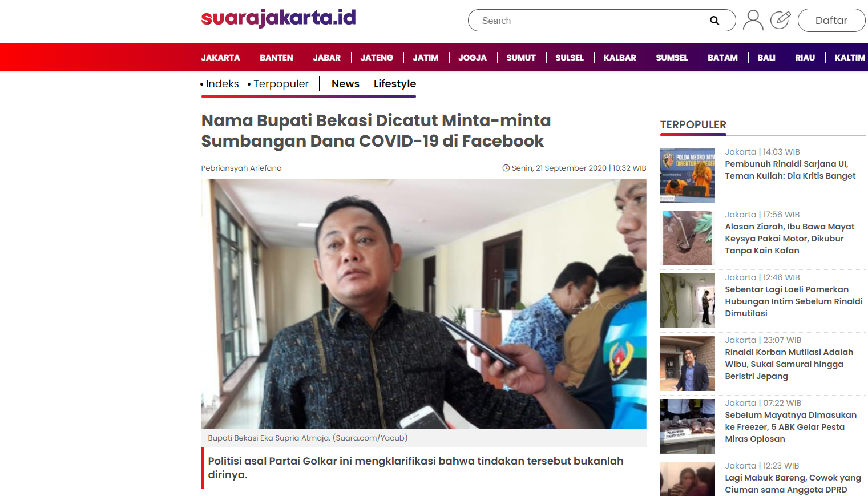This screenshot has height=496, width=868.
Task: Open the Terpopuler link in submenu
Action: pos(281,84)
